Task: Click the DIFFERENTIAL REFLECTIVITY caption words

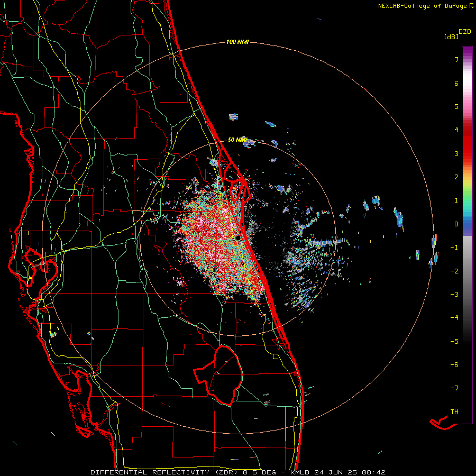Action: pyautogui.click(x=150, y=472)
